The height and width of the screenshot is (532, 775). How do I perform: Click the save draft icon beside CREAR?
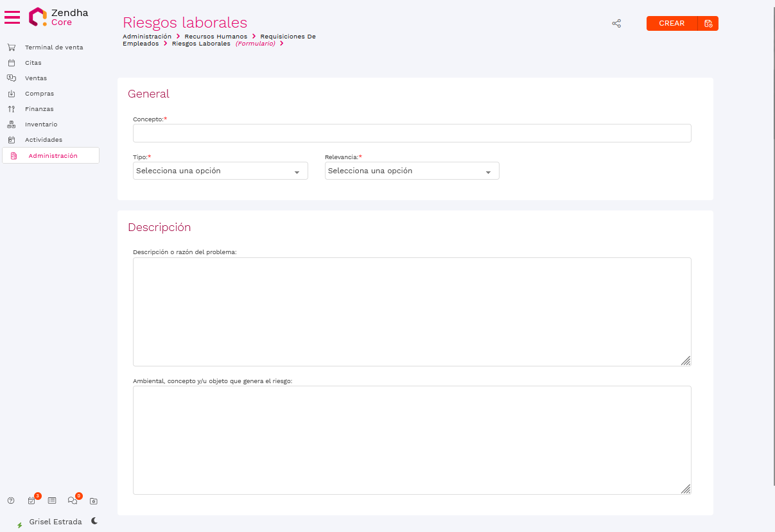(x=708, y=24)
